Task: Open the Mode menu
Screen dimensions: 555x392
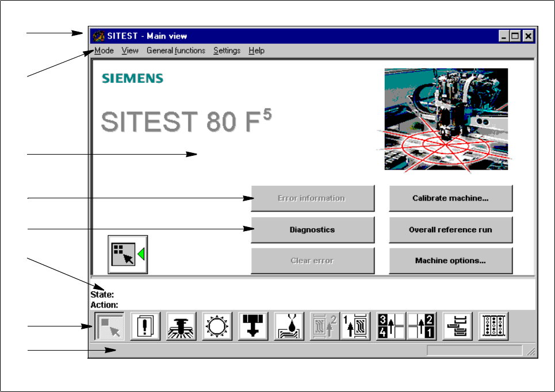Action: click(x=104, y=51)
